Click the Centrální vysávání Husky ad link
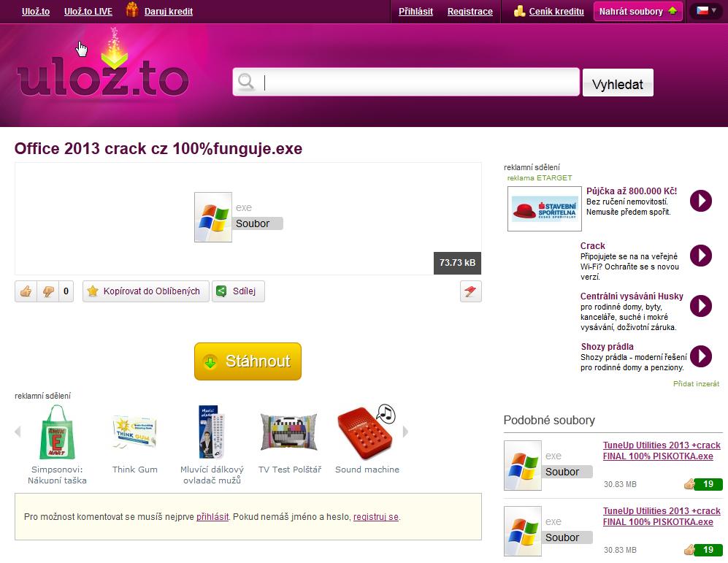The height and width of the screenshot is (563, 728). pos(632,296)
